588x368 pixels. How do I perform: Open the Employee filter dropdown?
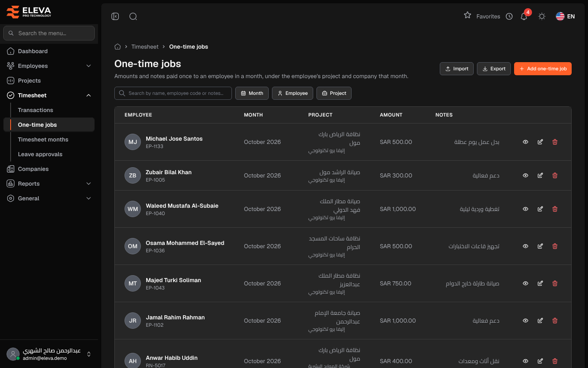pyautogui.click(x=292, y=93)
